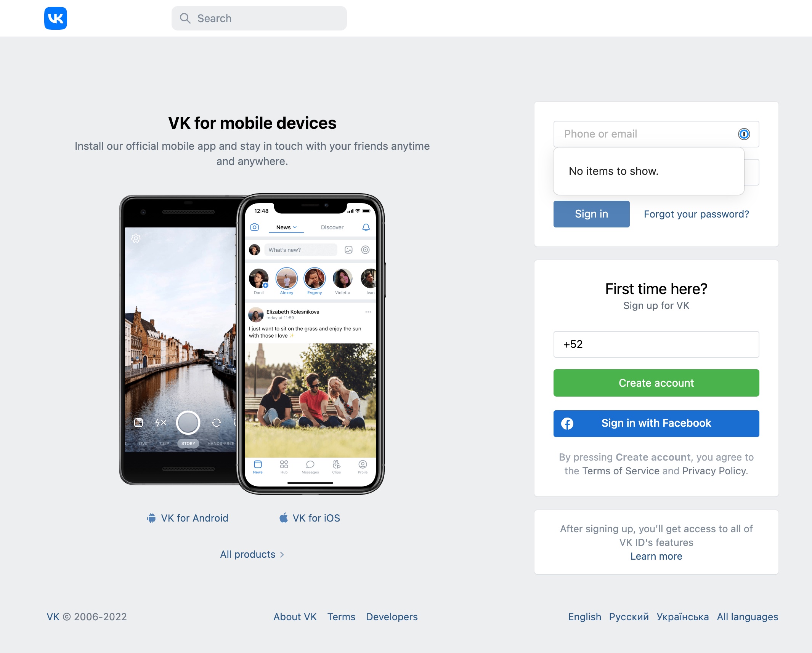Click the 'Sign in' button
Viewport: 812px width, 653px height.
(591, 214)
